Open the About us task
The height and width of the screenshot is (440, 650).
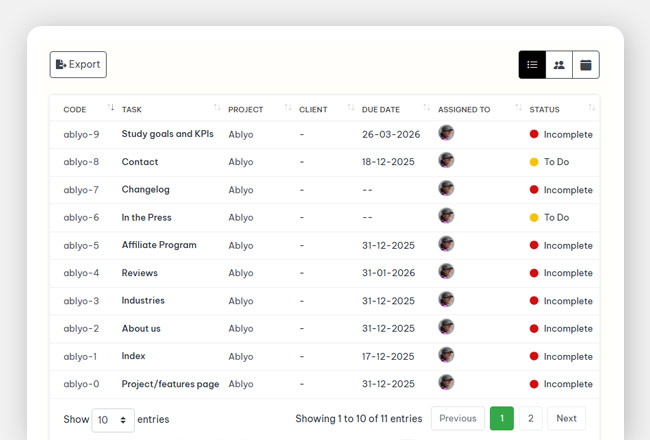[141, 328]
